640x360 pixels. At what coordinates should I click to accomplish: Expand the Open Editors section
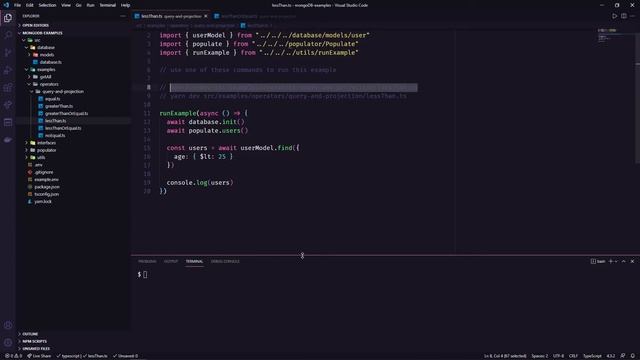pos(73,25)
